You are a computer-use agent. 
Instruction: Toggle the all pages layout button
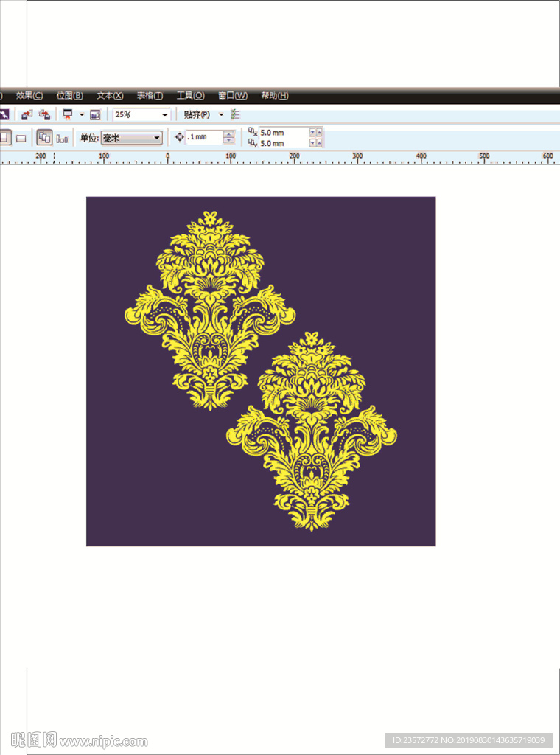point(44,138)
